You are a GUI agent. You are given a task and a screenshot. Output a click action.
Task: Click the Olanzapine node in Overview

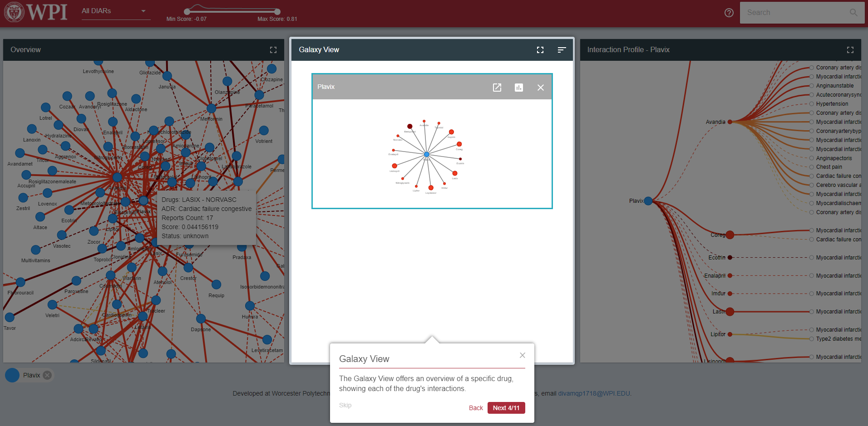pos(227,82)
